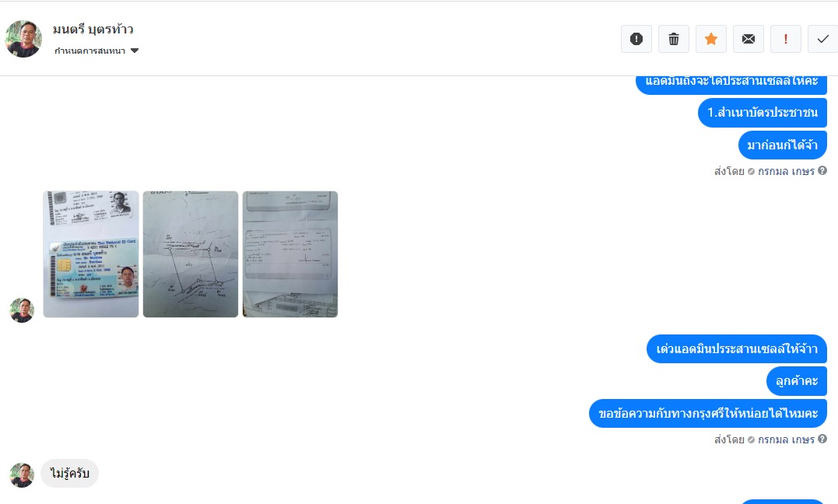
Task: Mark conversation unread with envelope icon
Action: tap(749, 39)
